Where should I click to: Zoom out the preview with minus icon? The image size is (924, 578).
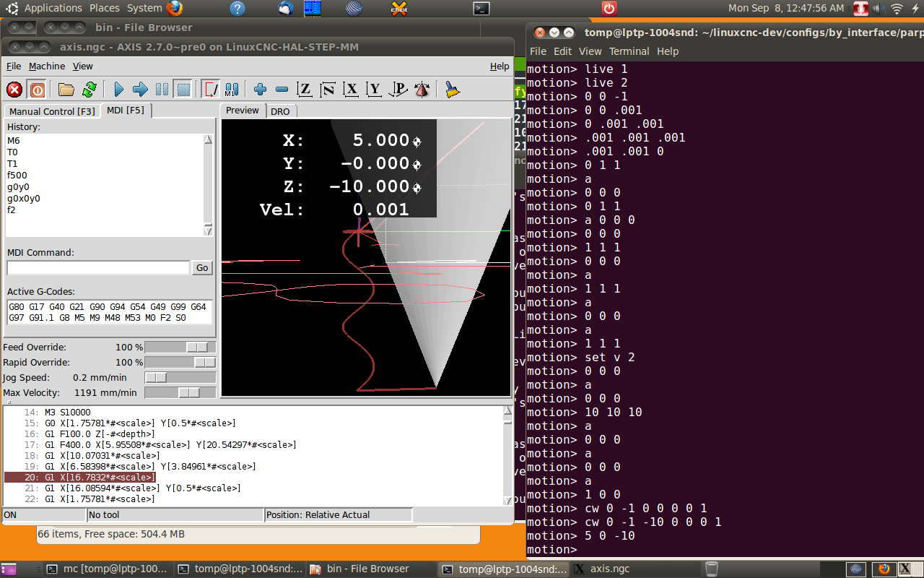282,90
